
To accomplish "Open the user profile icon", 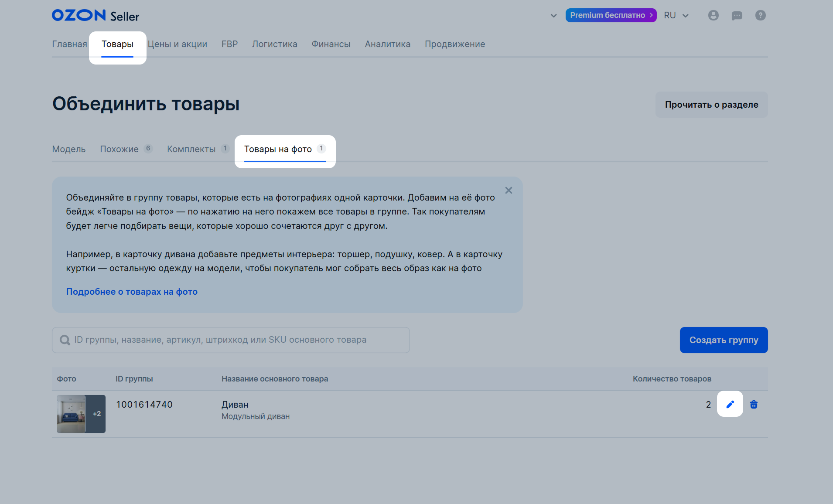I will [714, 15].
